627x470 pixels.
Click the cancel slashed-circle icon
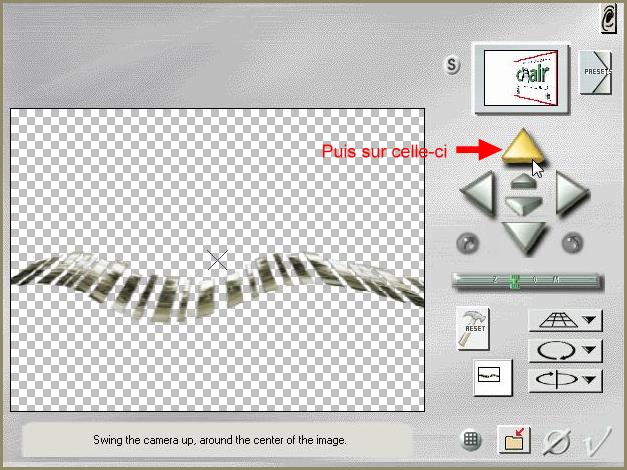pyautogui.click(x=558, y=440)
